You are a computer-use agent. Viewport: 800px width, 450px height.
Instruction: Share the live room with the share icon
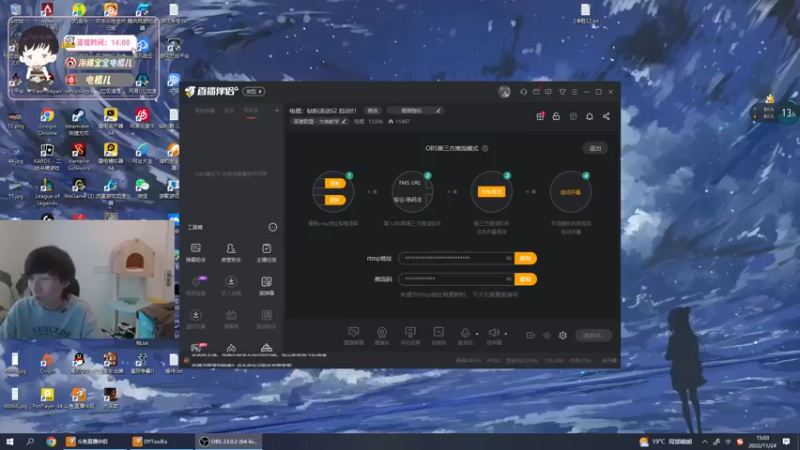606,116
